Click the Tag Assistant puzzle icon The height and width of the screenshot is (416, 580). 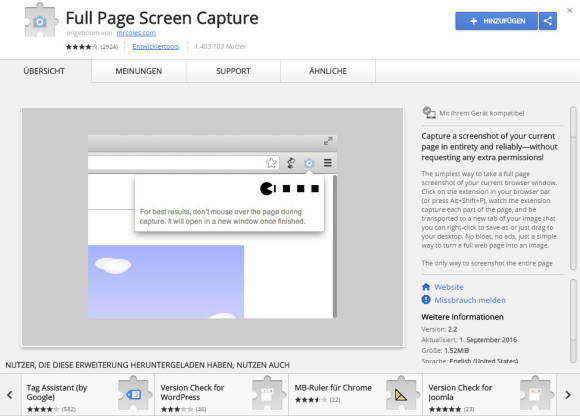(135, 394)
